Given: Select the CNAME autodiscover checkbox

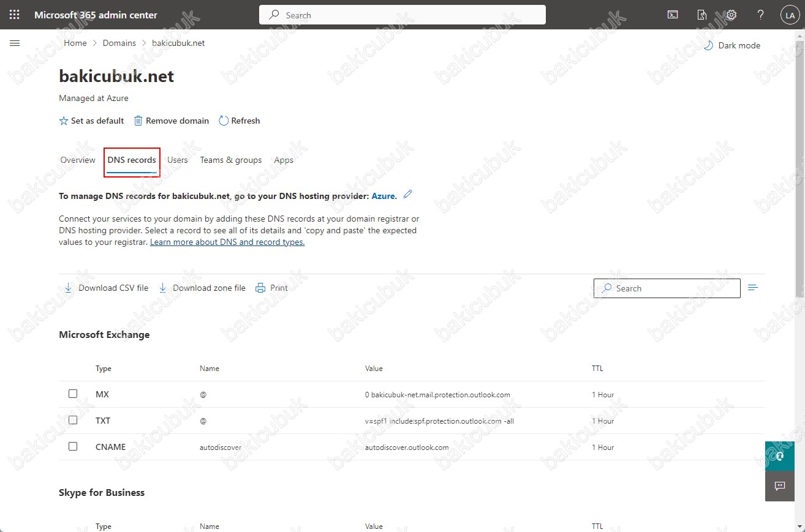Looking at the screenshot, I should coord(73,446).
